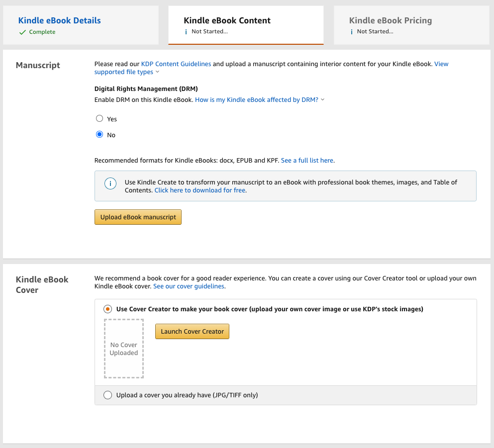Expand View supported file types chevron

(158, 72)
